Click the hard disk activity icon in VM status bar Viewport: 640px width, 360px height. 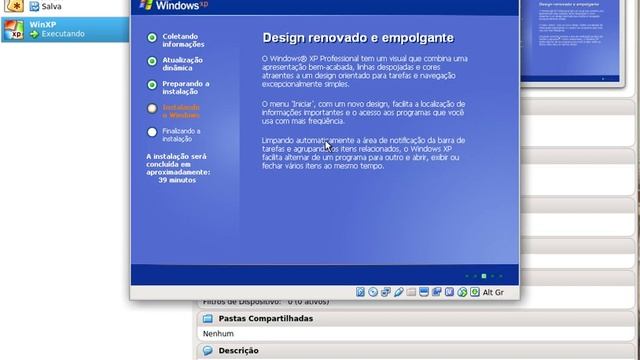point(360,292)
